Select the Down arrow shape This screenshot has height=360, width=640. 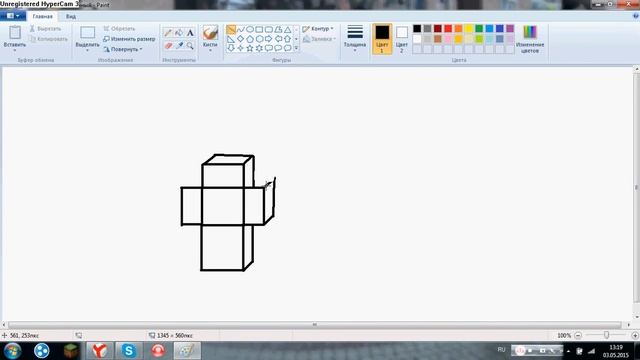(231, 48)
